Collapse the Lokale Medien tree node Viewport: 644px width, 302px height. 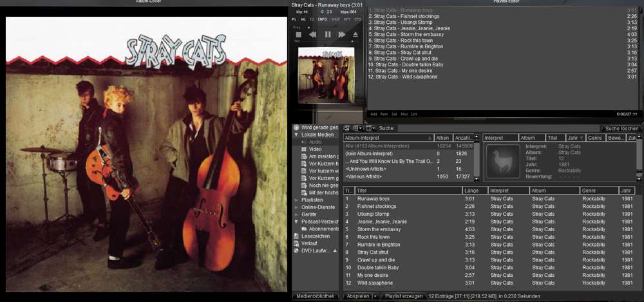point(296,135)
